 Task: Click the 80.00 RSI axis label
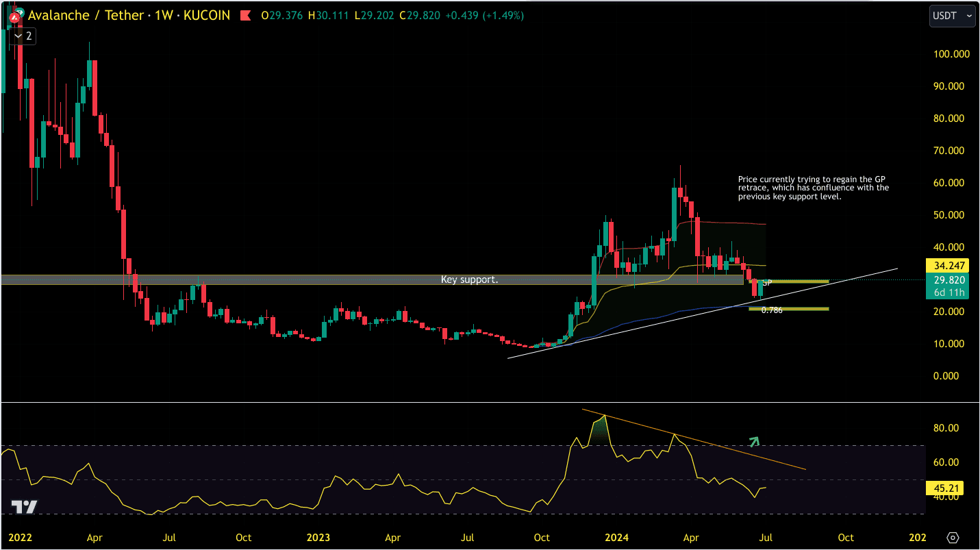coord(946,429)
